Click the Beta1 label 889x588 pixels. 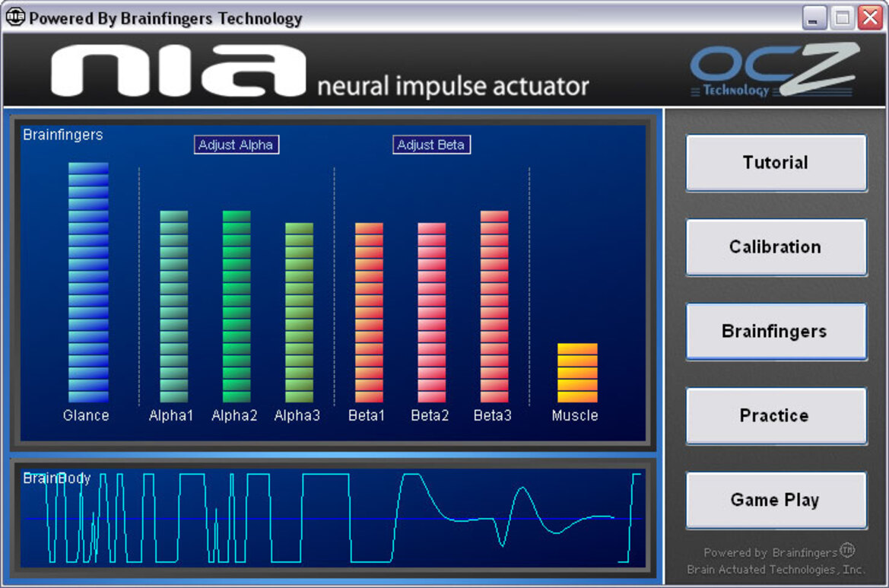click(367, 415)
